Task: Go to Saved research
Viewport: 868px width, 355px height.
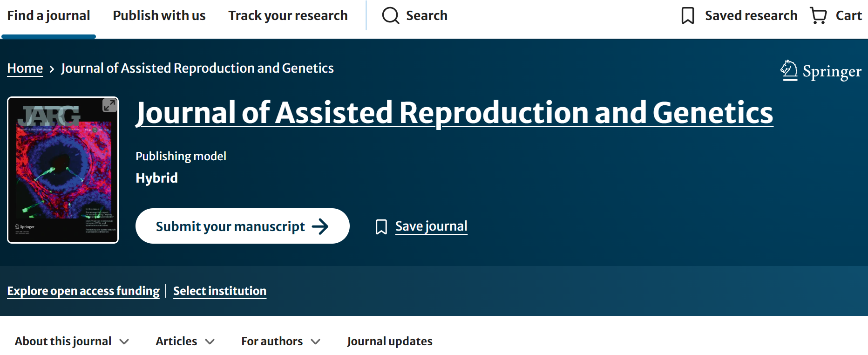Action: (x=751, y=15)
